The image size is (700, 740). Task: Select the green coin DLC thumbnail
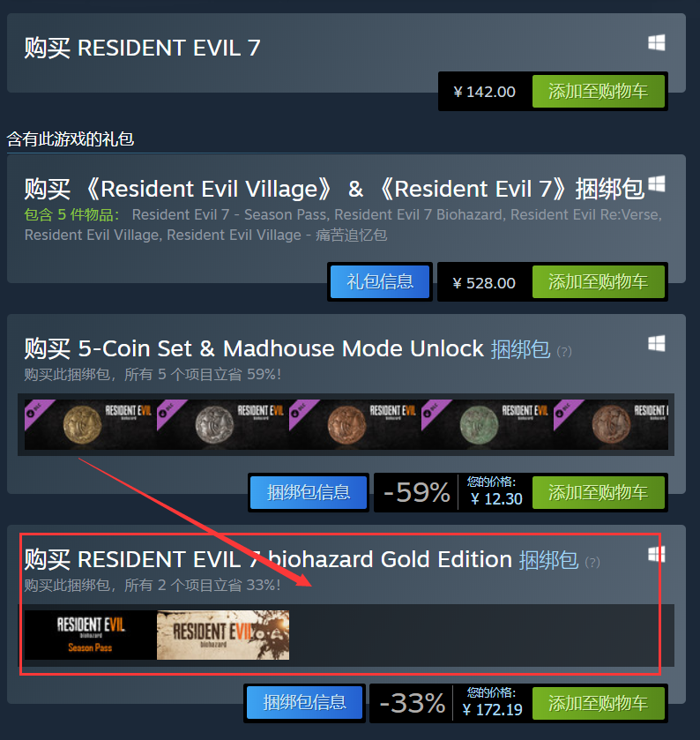487,424
